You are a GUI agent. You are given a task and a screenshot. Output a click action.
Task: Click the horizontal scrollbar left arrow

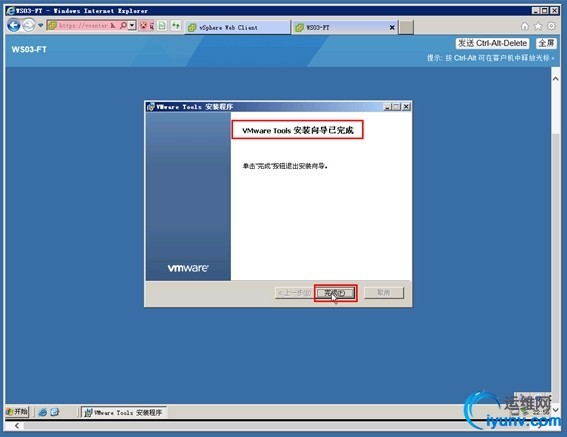(x=17, y=426)
